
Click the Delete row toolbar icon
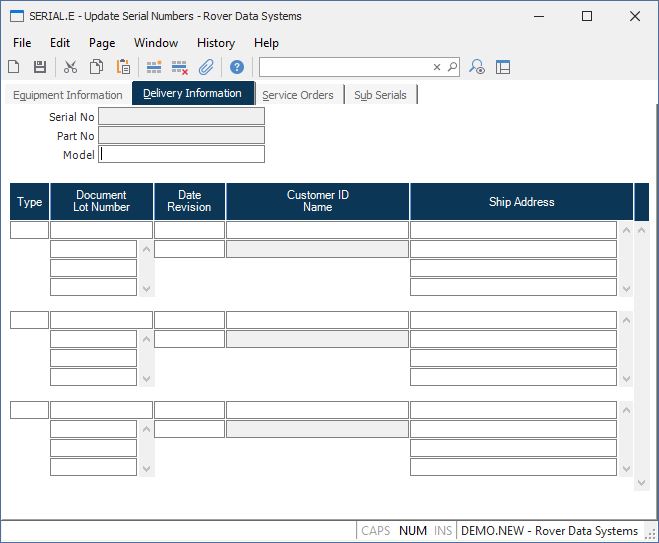point(180,67)
